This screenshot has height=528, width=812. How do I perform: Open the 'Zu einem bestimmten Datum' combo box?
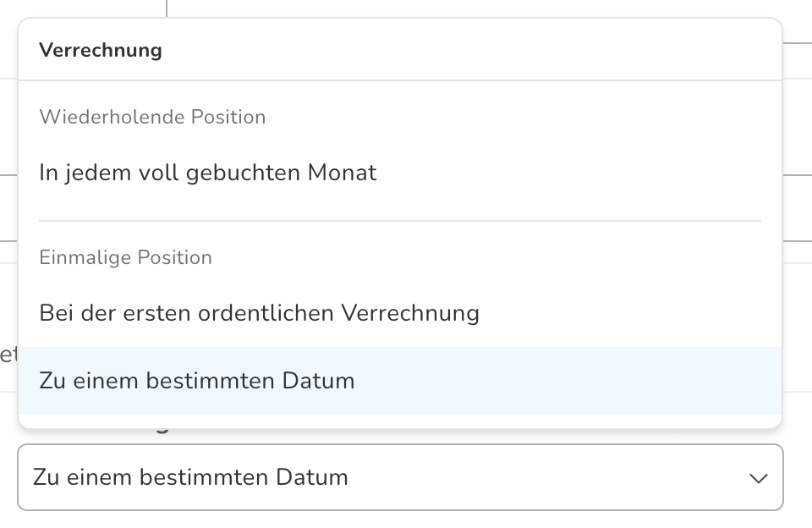click(x=400, y=477)
